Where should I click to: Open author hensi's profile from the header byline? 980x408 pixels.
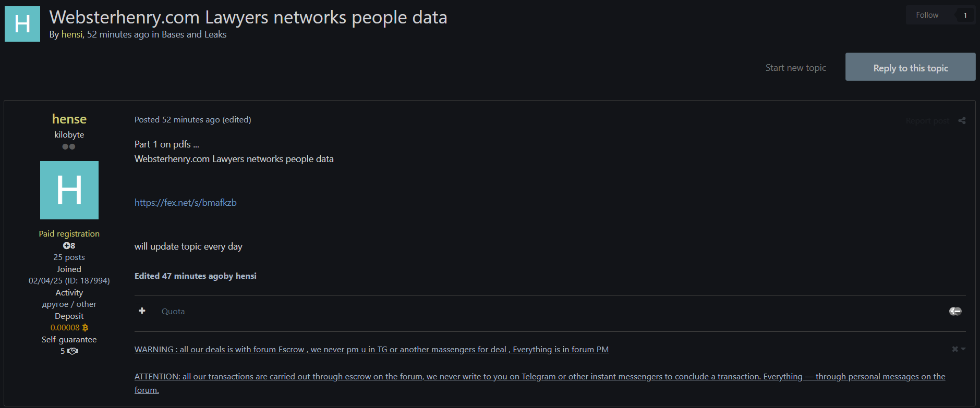click(72, 34)
